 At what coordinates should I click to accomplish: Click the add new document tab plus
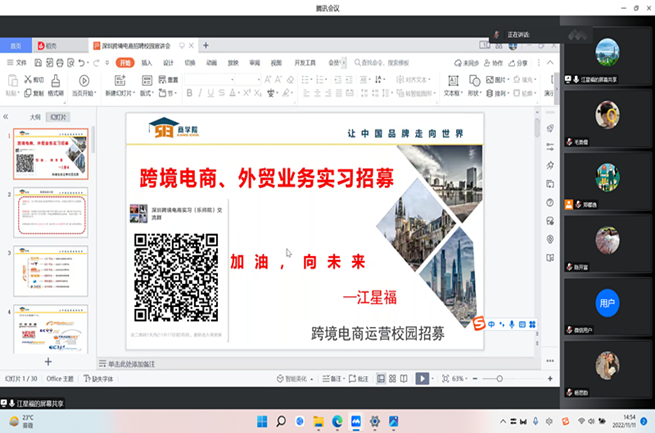tap(206, 46)
